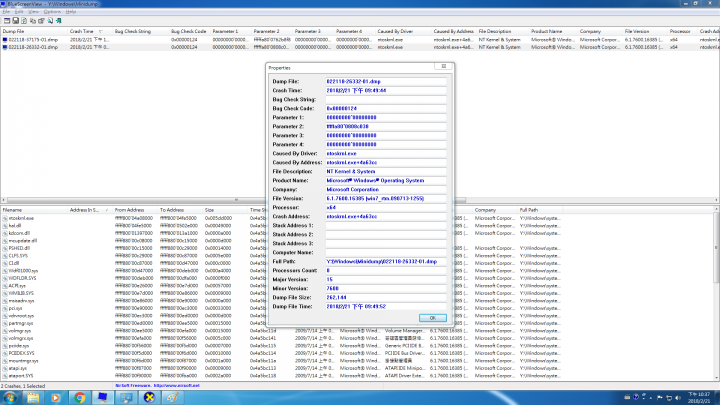The image size is (720, 405).
Task: Open Google Chrome from the taskbar
Action: click(x=79, y=398)
